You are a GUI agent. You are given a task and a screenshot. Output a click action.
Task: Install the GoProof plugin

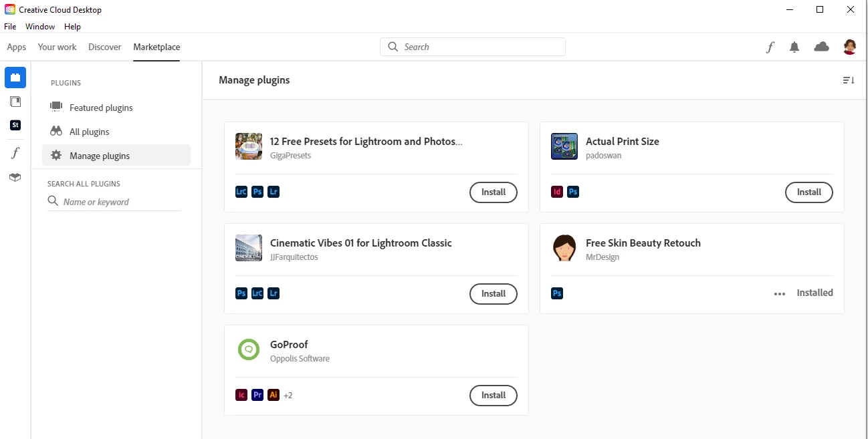(493, 396)
